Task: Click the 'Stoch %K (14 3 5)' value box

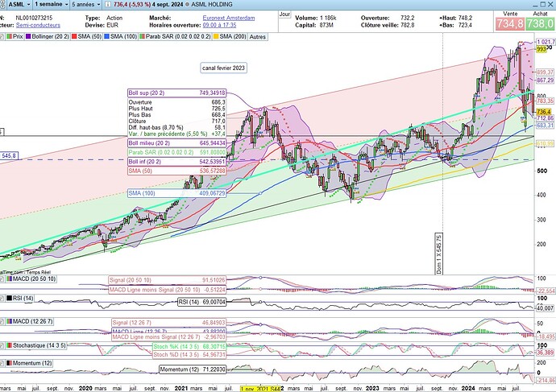Action: tap(189, 347)
